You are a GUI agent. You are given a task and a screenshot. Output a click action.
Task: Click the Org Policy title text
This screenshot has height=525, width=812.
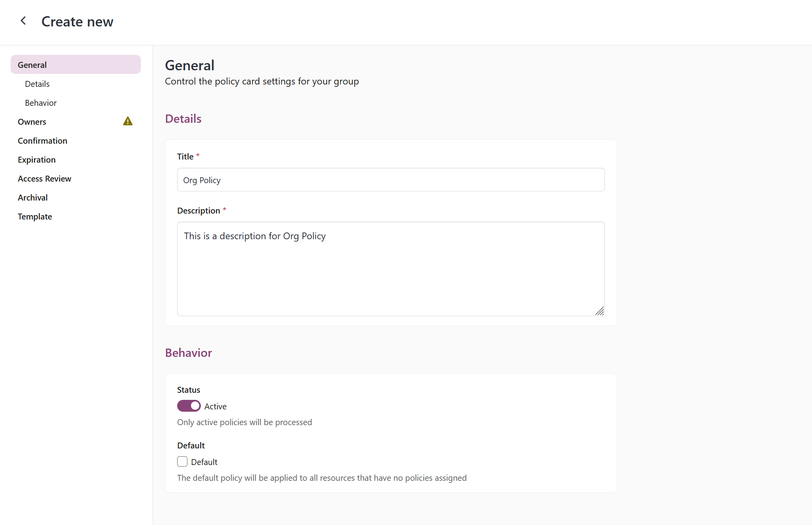click(x=202, y=180)
